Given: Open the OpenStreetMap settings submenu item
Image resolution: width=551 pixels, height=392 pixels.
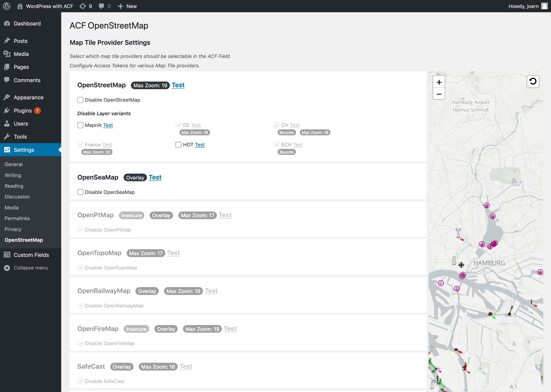Looking at the screenshot, I should pyautogui.click(x=24, y=240).
